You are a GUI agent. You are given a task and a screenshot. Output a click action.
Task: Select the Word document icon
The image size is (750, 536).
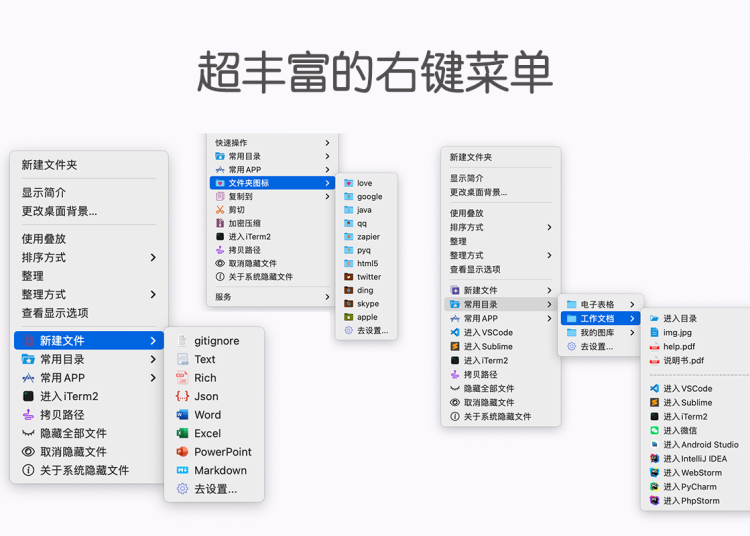(182, 415)
